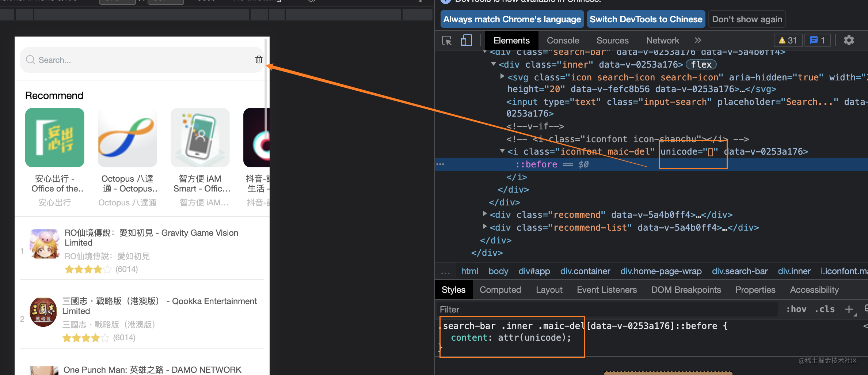Open the Issues badge showing 1
This screenshot has width=868, height=375.
[817, 40]
